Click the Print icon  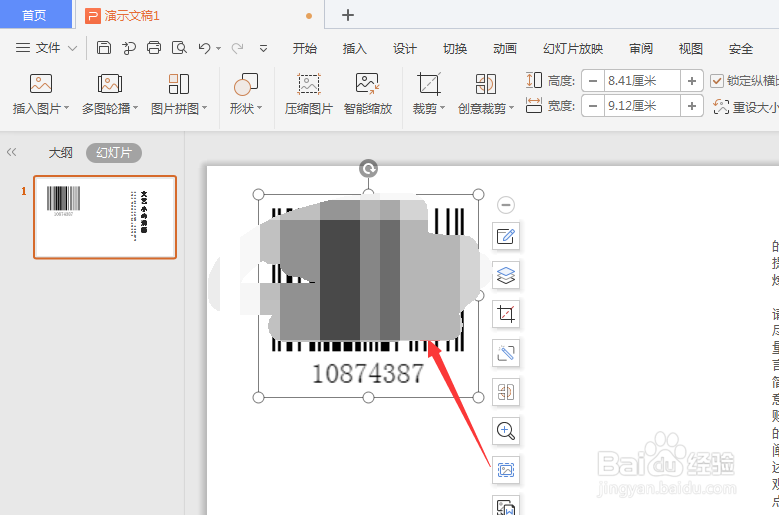[154, 48]
